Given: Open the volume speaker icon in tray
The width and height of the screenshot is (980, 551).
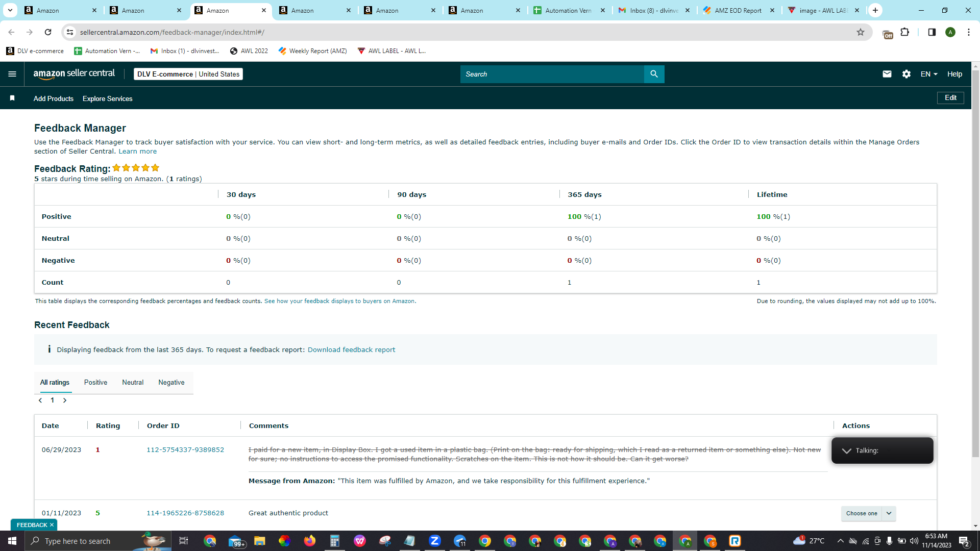Looking at the screenshot, I should click(914, 541).
